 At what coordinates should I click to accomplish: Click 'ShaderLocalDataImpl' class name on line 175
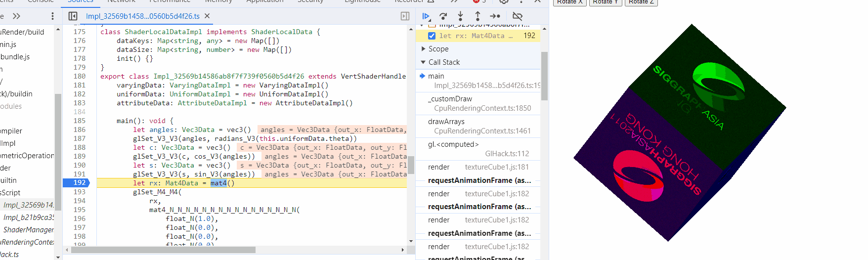point(164,32)
